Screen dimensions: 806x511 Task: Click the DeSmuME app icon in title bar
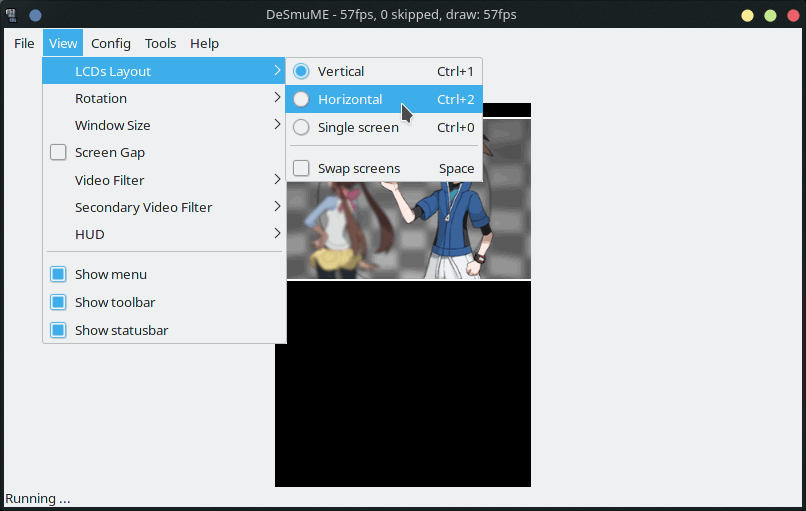(11, 15)
